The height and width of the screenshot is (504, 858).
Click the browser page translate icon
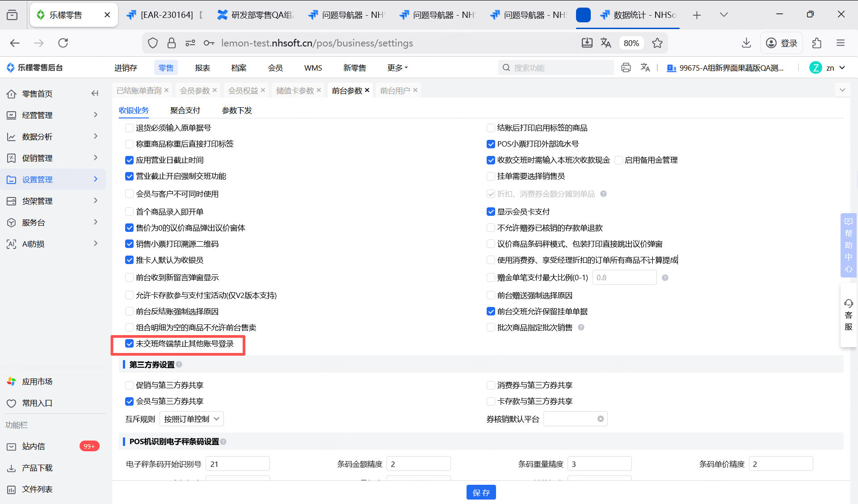(606, 43)
